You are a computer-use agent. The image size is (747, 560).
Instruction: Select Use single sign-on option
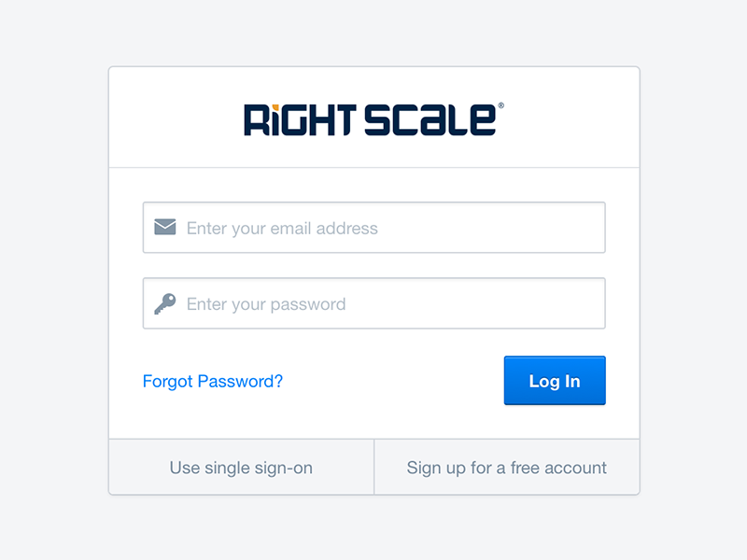[x=241, y=468]
